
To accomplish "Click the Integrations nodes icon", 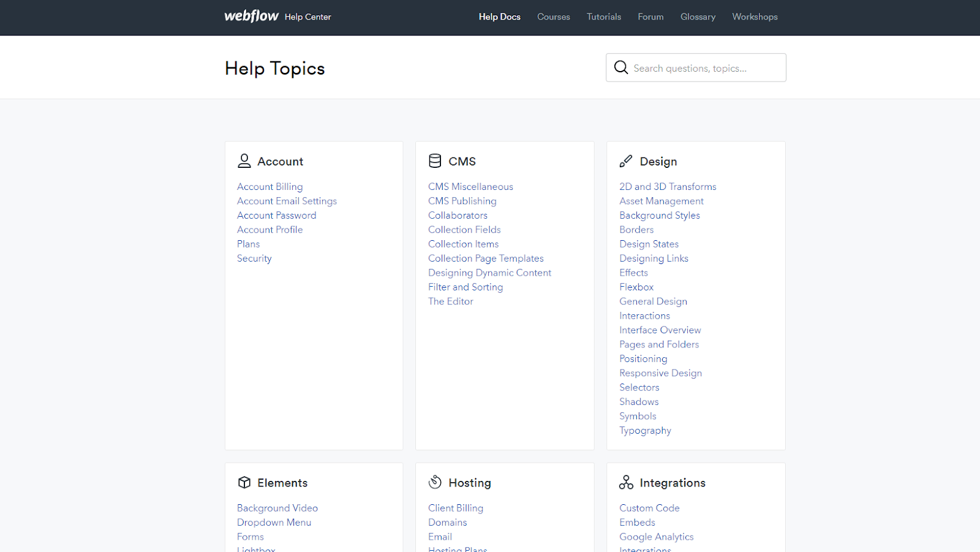I will pos(626,482).
